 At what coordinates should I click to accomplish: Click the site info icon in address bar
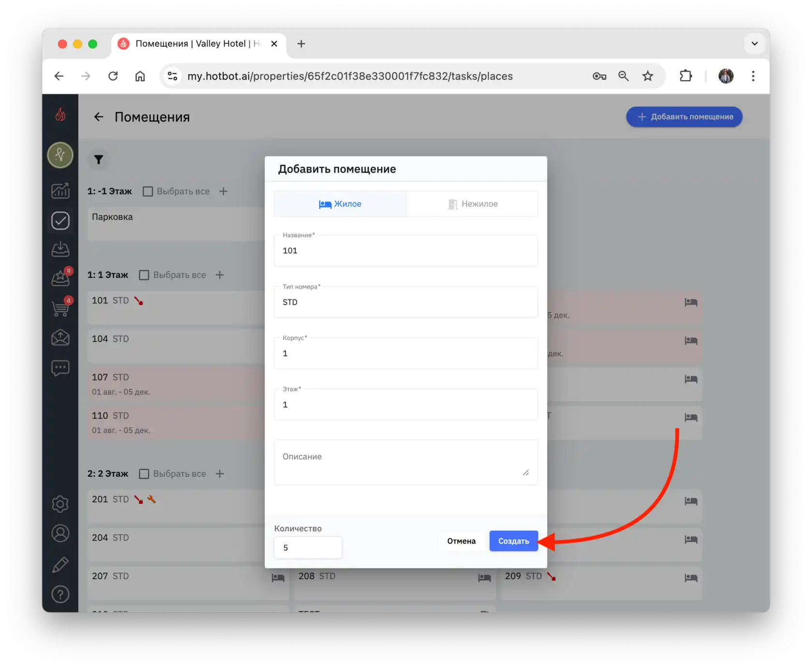click(x=173, y=76)
